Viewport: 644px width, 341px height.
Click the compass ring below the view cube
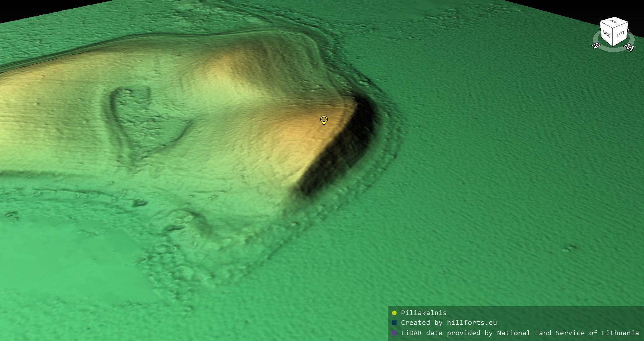coord(613,49)
